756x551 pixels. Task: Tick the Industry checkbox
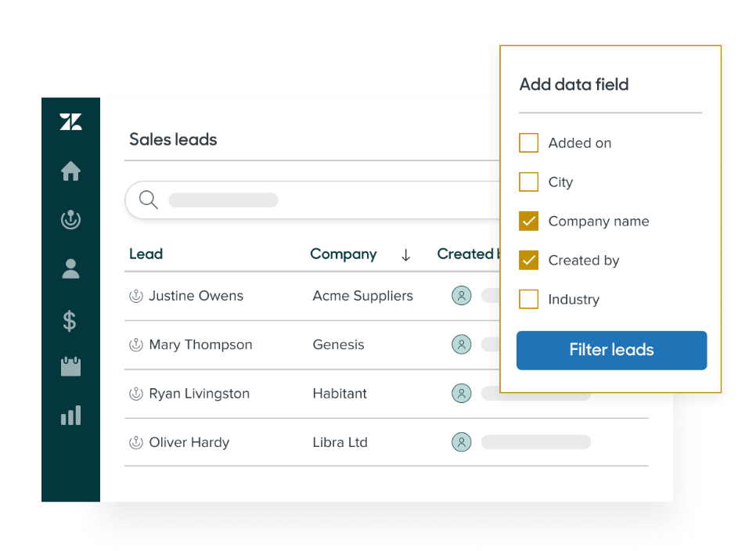click(528, 299)
